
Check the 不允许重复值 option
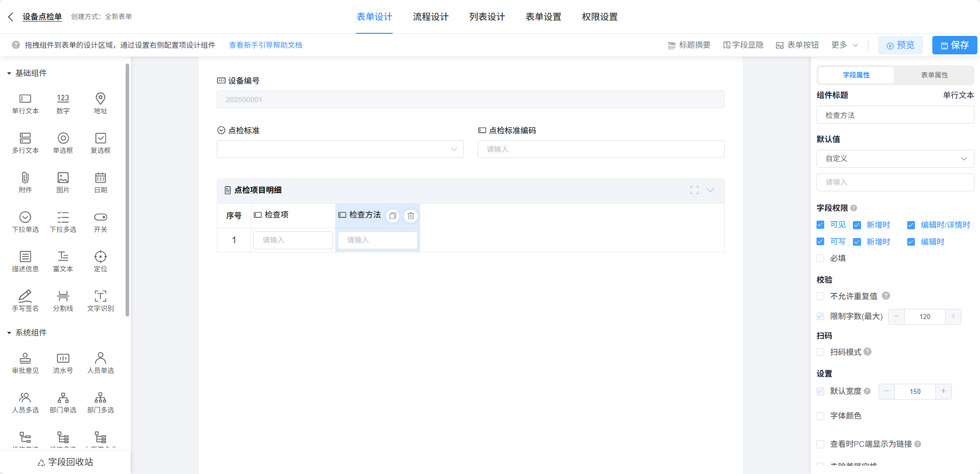pos(820,297)
